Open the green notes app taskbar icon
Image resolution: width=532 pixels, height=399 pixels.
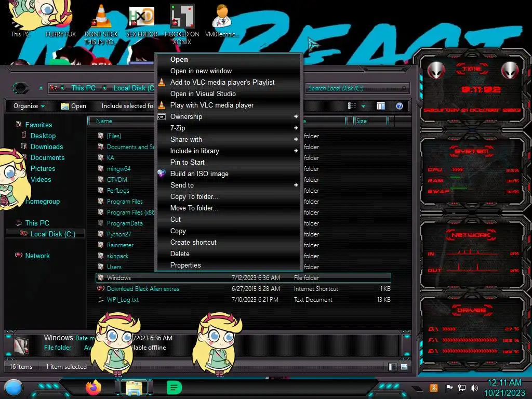175,388
